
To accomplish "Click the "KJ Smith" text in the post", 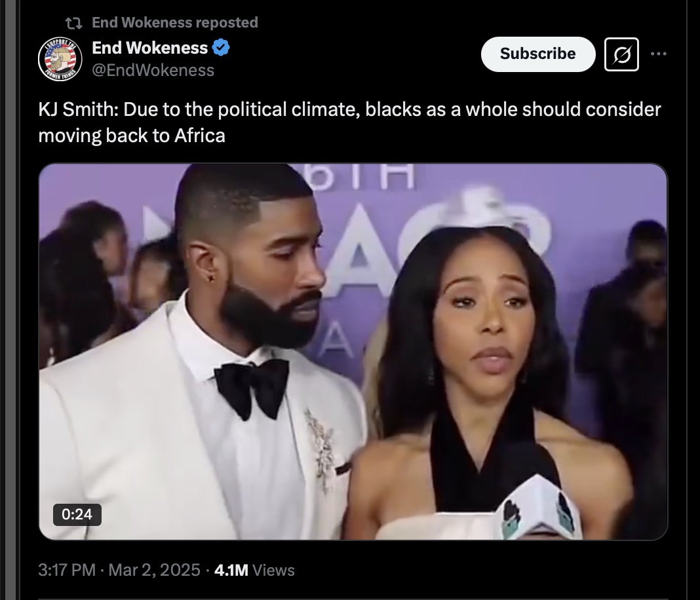I will 78,110.
